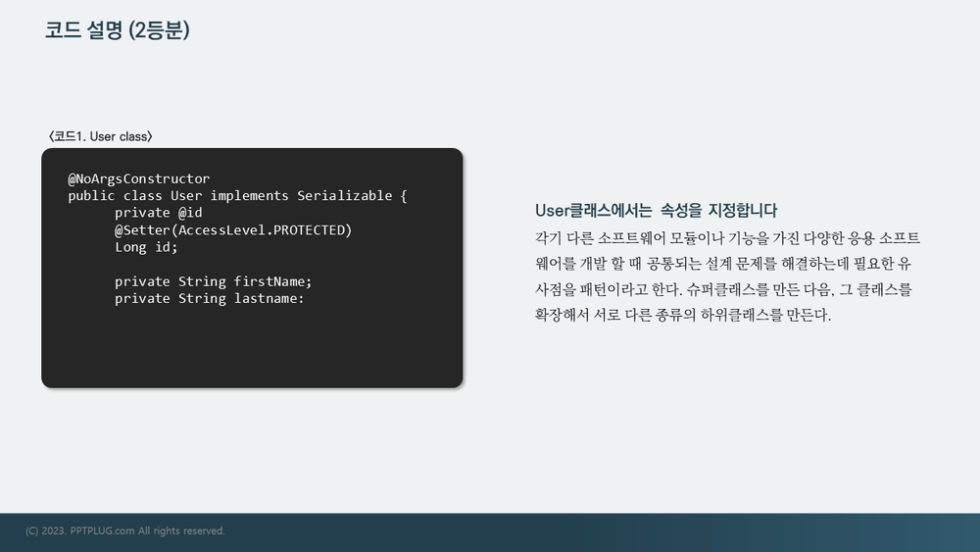Click the 'private String lastname:' line

(x=210, y=298)
